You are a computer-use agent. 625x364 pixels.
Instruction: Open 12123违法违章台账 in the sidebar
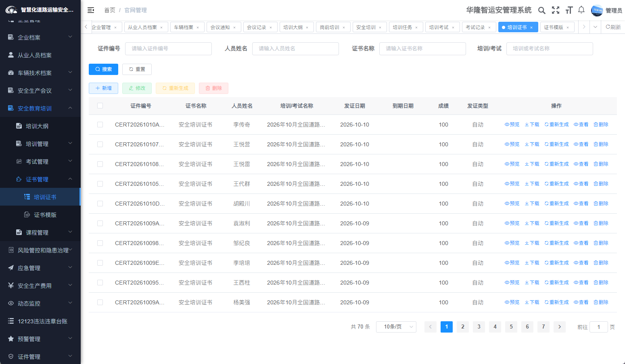(x=40, y=321)
